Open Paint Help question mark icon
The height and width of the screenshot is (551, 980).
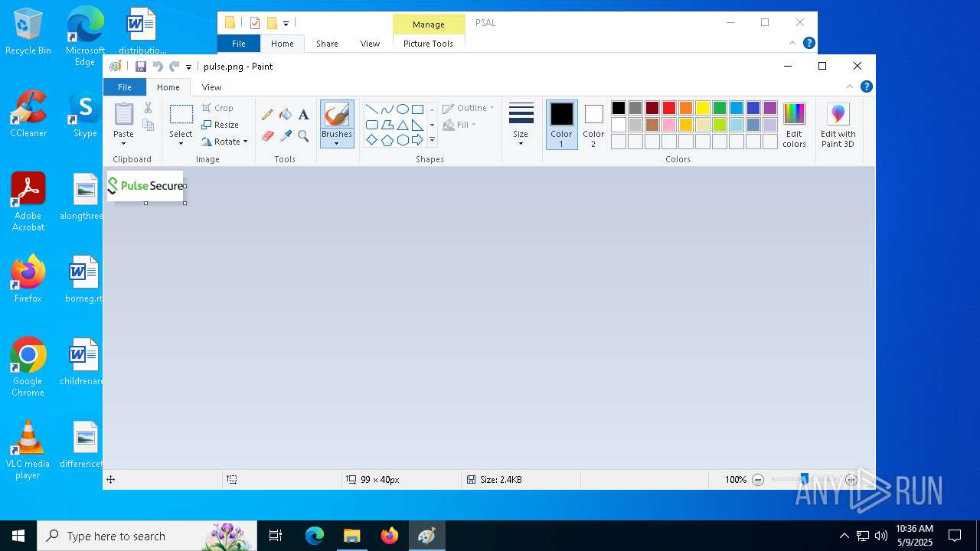coord(866,86)
